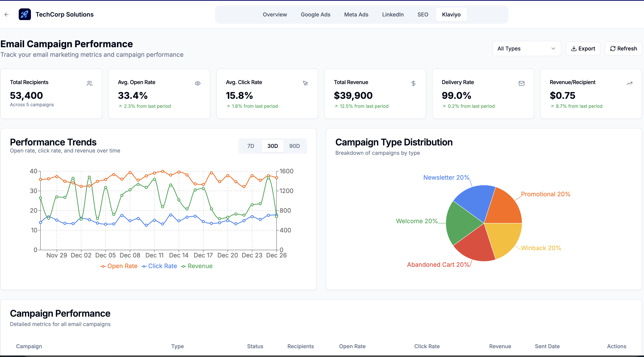This screenshot has width=644, height=357.
Task: Click the cursor icon on Avg. Click Rate card
Action: 306,83
